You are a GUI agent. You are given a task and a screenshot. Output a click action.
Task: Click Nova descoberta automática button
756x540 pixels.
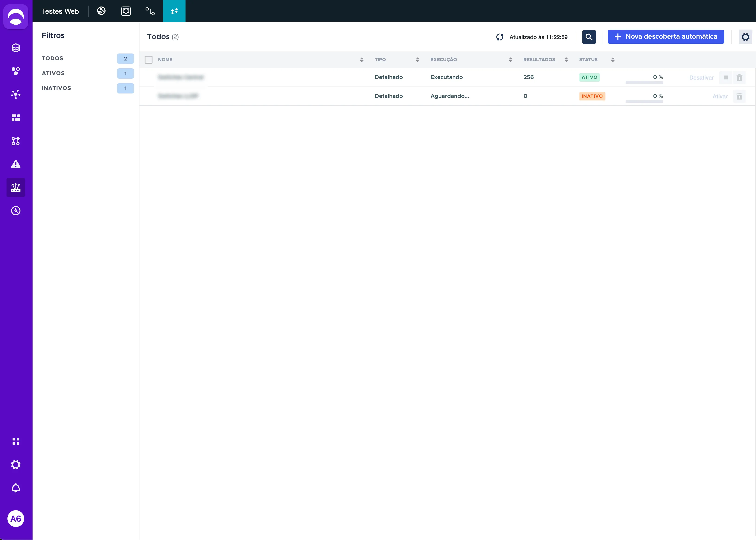click(x=666, y=37)
